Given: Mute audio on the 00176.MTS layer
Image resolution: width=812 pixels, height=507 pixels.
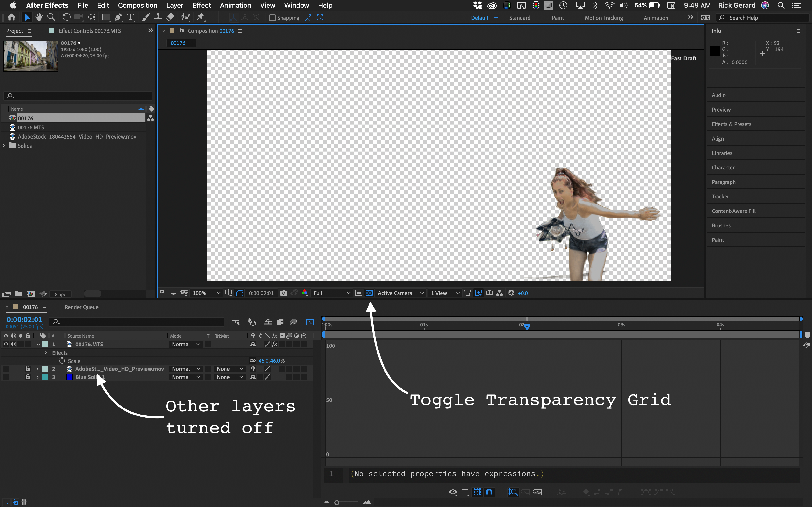Looking at the screenshot, I should click(14, 344).
